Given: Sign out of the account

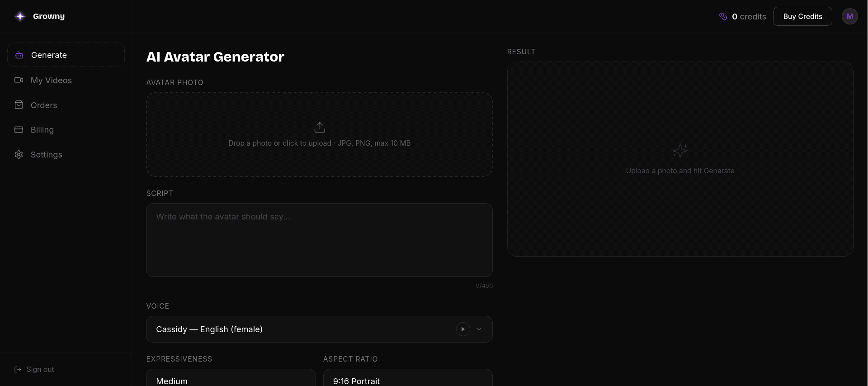Looking at the screenshot, I should coord(34,369).
